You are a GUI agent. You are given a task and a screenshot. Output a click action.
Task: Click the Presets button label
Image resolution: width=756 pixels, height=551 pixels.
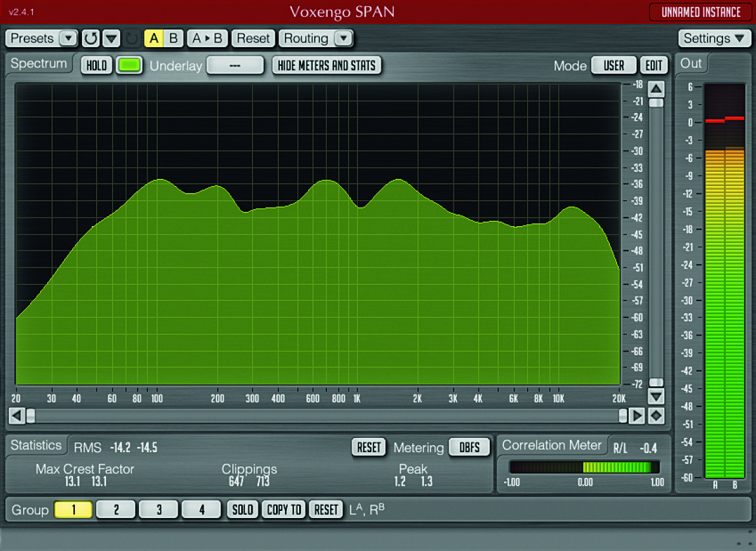point(32,38)
